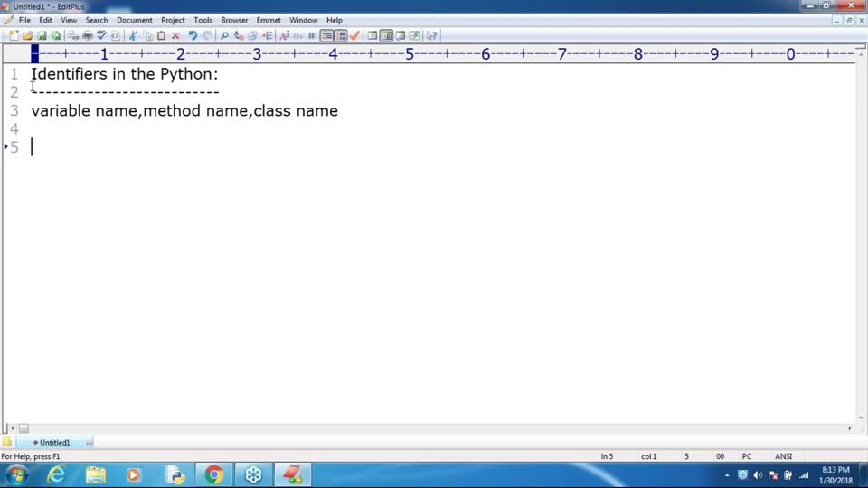Open the Windows Start button
This screenshot has width=868, height=488.
tap(16, 475)
